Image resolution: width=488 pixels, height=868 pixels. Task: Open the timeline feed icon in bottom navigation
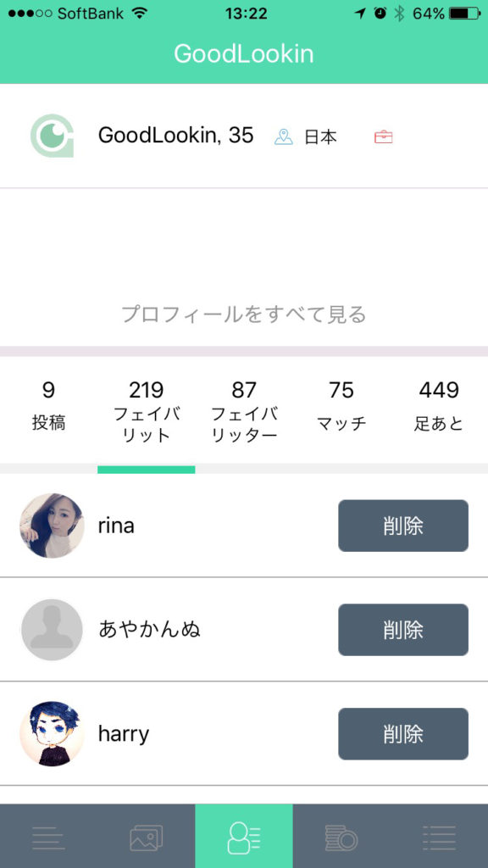(x=49, y=835)
